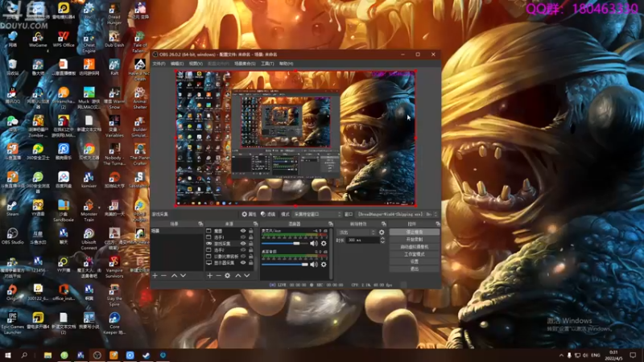
Task: Move the scene down with the arrow
Action: pos(184,275)
